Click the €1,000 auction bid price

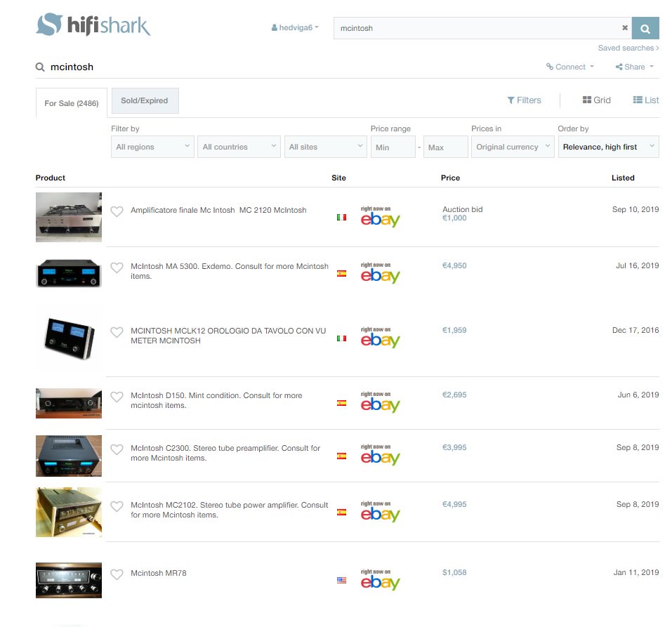(x=454, y=218)
